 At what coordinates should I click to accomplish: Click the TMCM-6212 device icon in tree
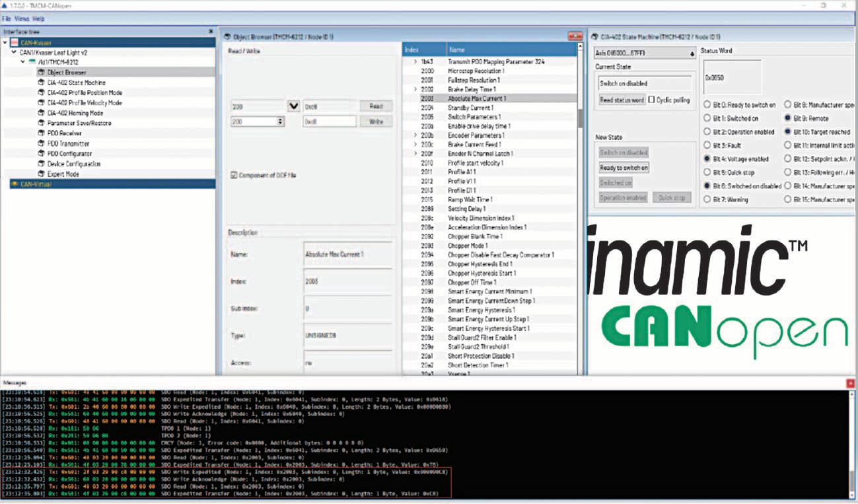click(x=32, y=62)
